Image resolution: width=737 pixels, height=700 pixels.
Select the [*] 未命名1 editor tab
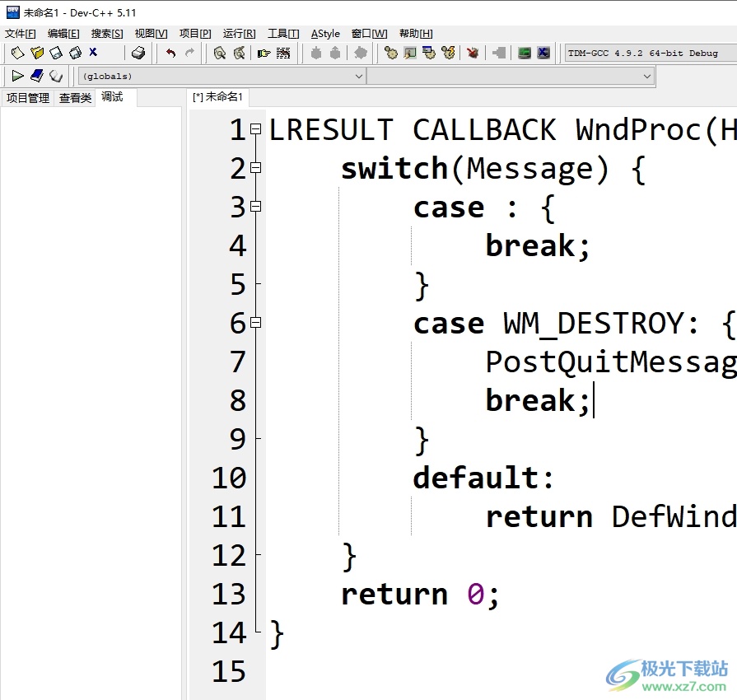(x=217, y=97)
